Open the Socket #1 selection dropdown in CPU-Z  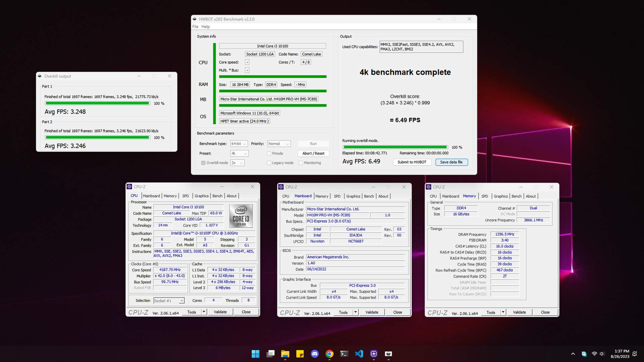pyautogui.click(x=169, y=301)
